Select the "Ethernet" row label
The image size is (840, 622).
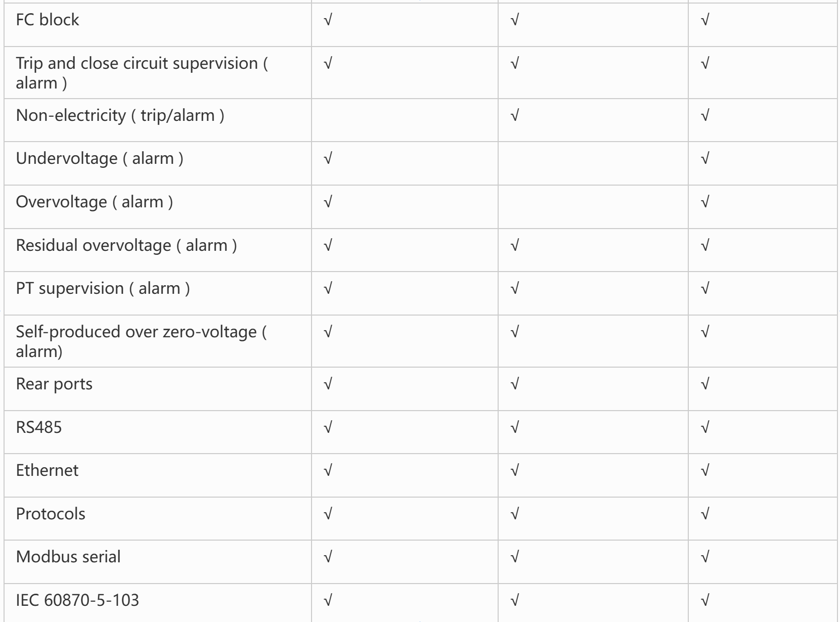(x=47, y=471)
